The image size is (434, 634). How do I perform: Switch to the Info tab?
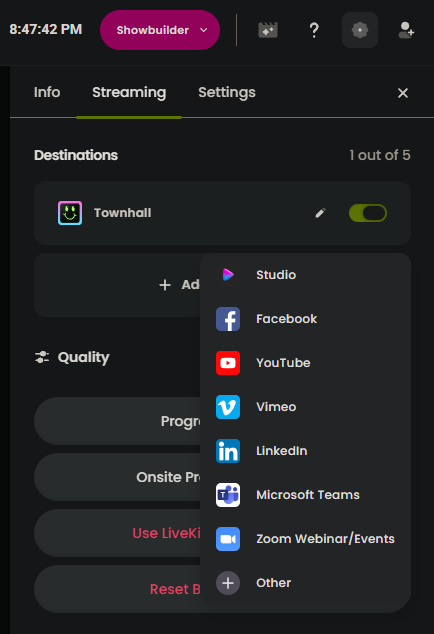(47, 93)
